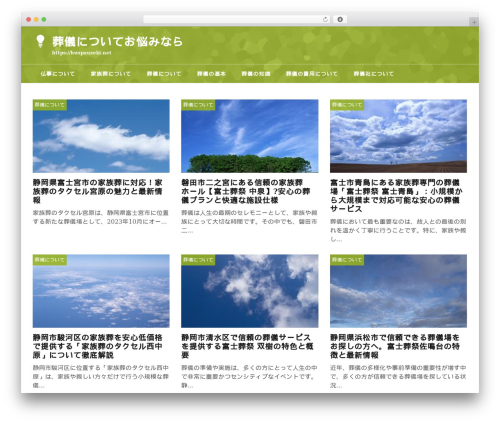Image resolution: width=500 pixels, height=423 pixels.
Task: Open deep blue sky thumbnail of 清水区 article
Action: (250, 291)
